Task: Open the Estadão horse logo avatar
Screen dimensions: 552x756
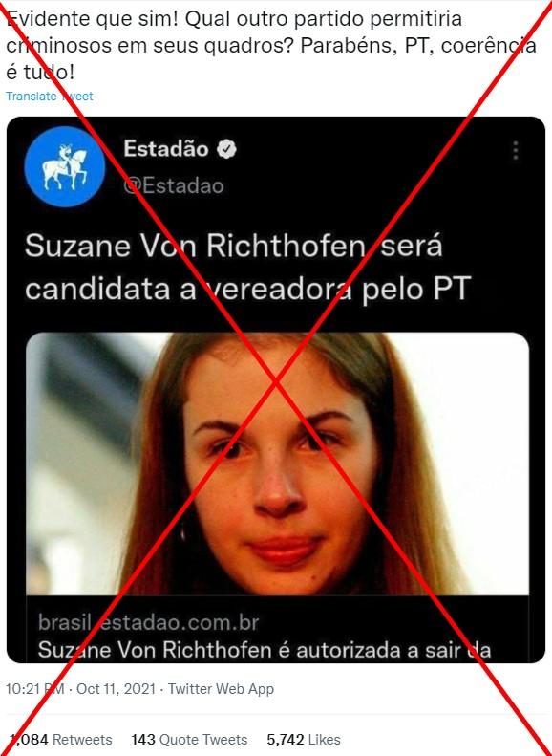Action: (x=65, y=167)
